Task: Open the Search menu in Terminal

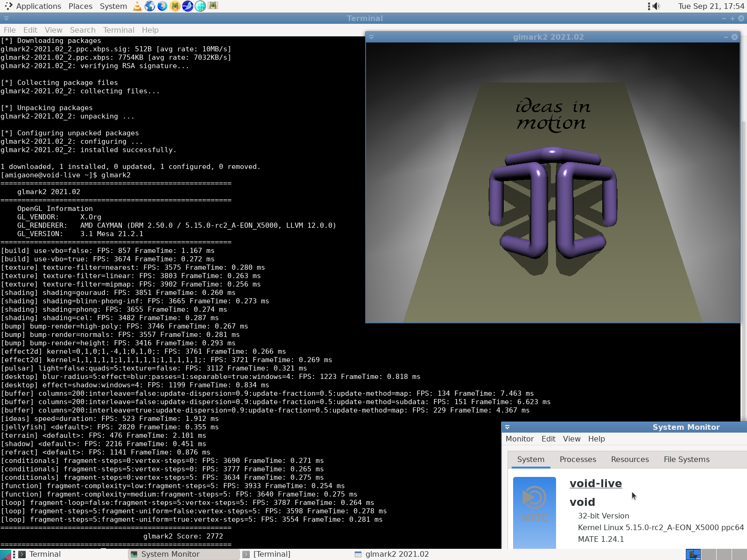Action: [83, 30]
